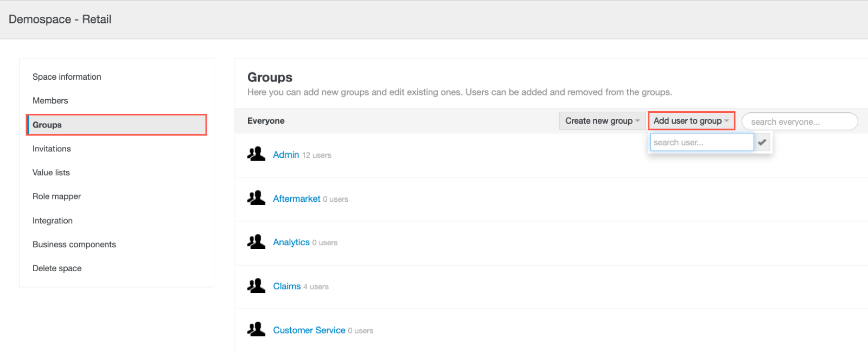Viewport: 868px width, 352px height.
Task: Click the Aftermarket group people icon
Action: [256, 198]
